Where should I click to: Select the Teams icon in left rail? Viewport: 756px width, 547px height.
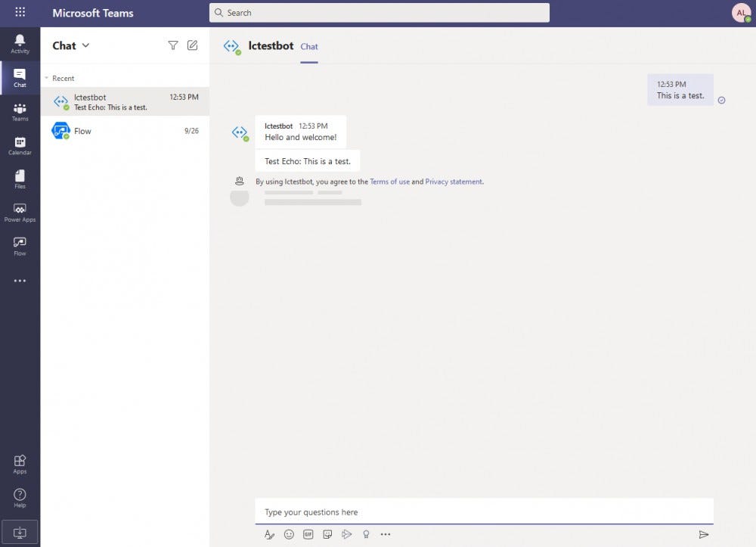click(19, 110)
